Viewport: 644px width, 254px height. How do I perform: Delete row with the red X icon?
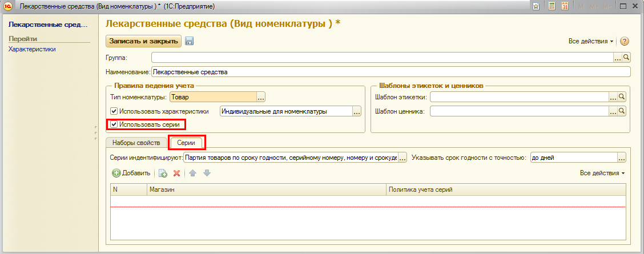coord(176,173)
